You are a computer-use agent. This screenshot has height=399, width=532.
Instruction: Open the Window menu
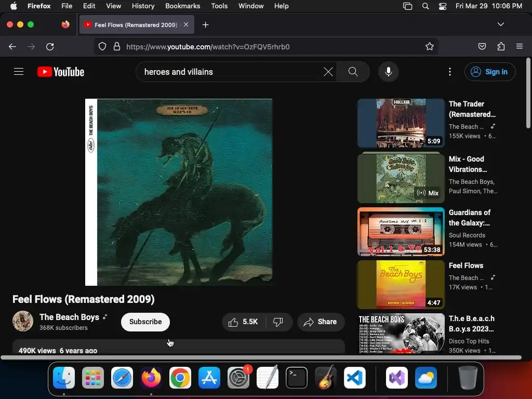[251, 6]
